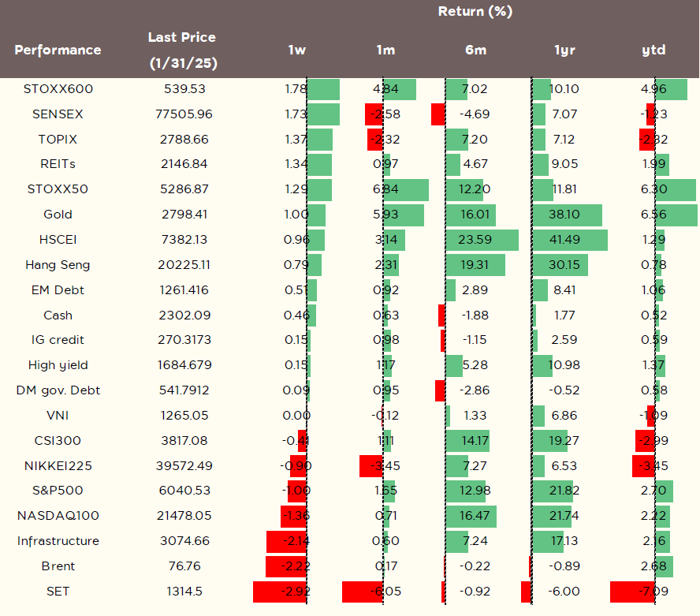Image resolution: width=700 pixels, height=616 pixels.
Task: Click Cash 6m return -1.88
Action: (x=475, y=315)
